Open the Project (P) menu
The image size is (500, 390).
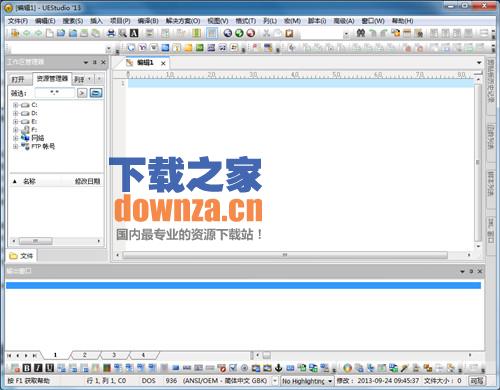[x=120, y=21]
